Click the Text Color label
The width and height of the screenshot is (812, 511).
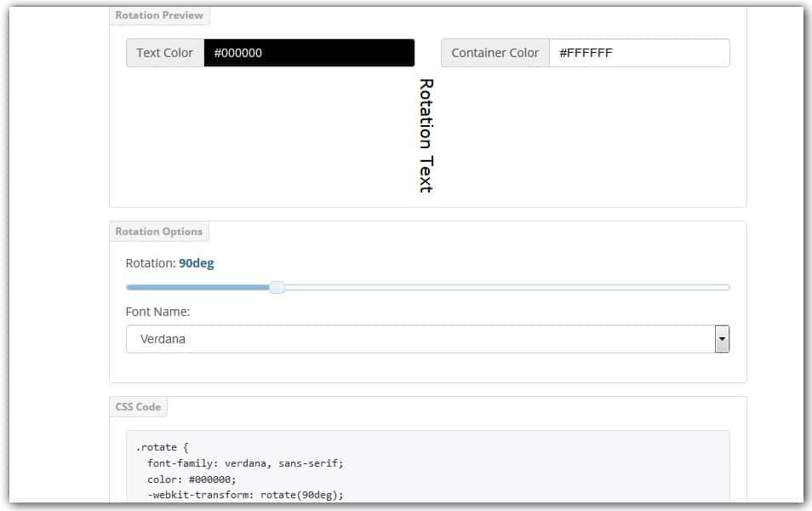163,52
